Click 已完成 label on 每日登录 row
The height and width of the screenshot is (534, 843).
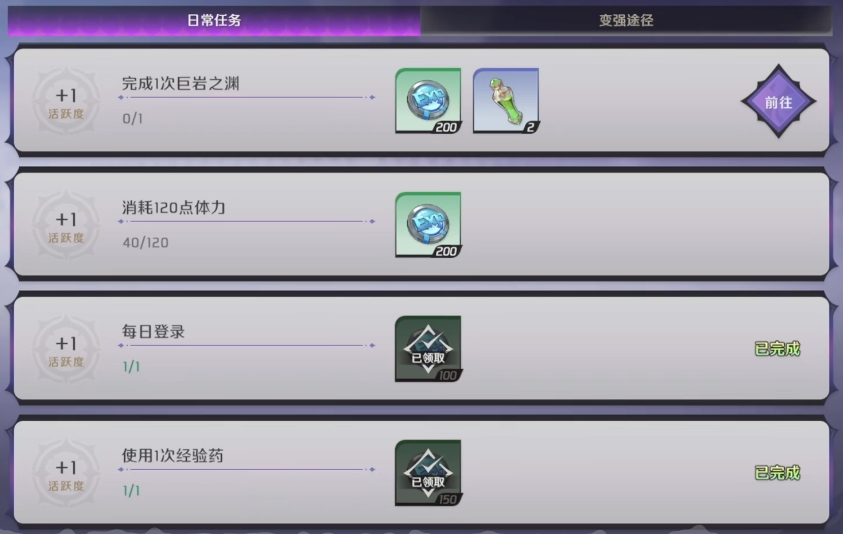click(x=777, y=349)
